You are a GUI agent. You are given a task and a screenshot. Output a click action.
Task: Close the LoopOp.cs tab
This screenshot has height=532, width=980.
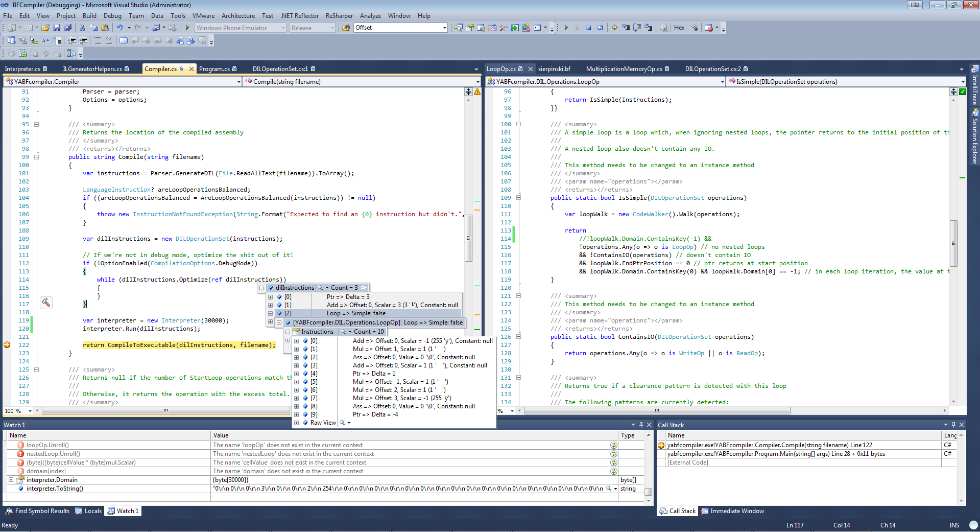pos(530,69)
